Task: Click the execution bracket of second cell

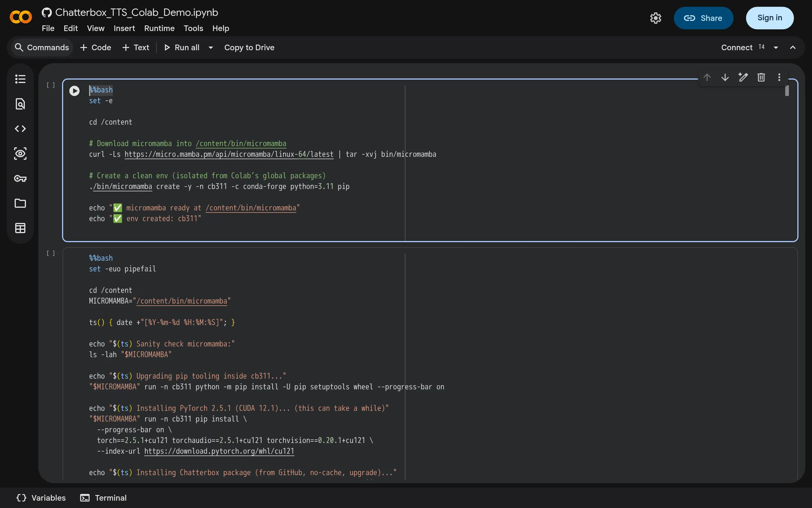Action: point(51,253)
